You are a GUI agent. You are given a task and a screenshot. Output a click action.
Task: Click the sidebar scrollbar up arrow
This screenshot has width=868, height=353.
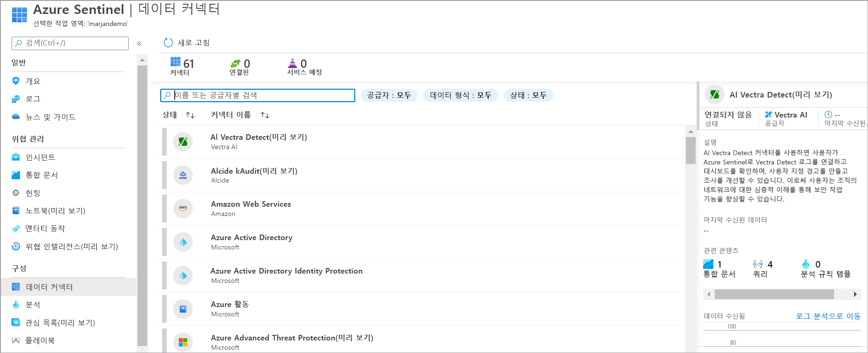coord(142,60)
